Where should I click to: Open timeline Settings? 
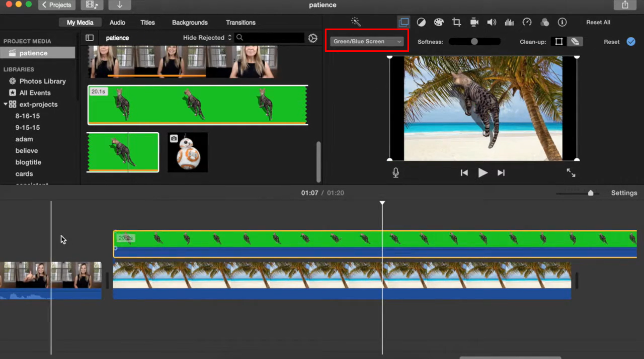pos(624,193)
